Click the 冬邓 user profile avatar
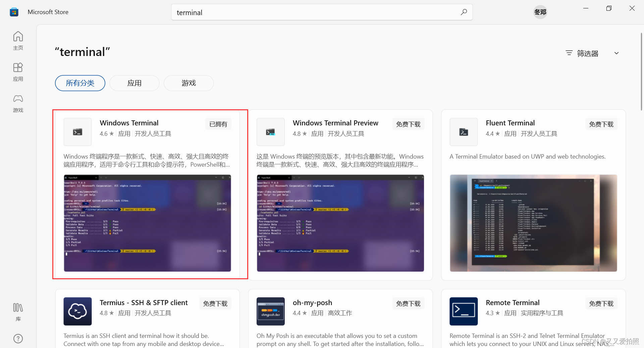This screenshot has width=644, height=348. 540,12
